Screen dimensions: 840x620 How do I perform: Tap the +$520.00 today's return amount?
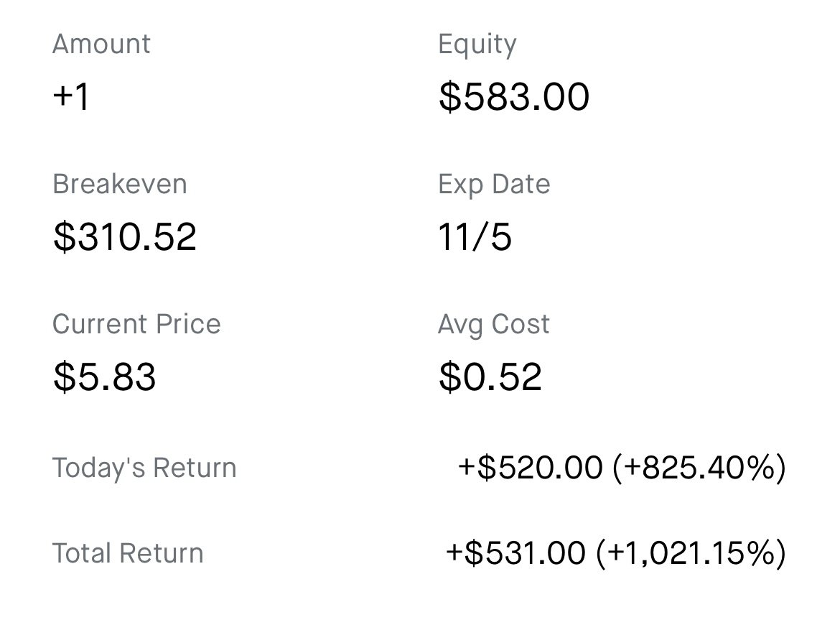[x=531, y=467]
